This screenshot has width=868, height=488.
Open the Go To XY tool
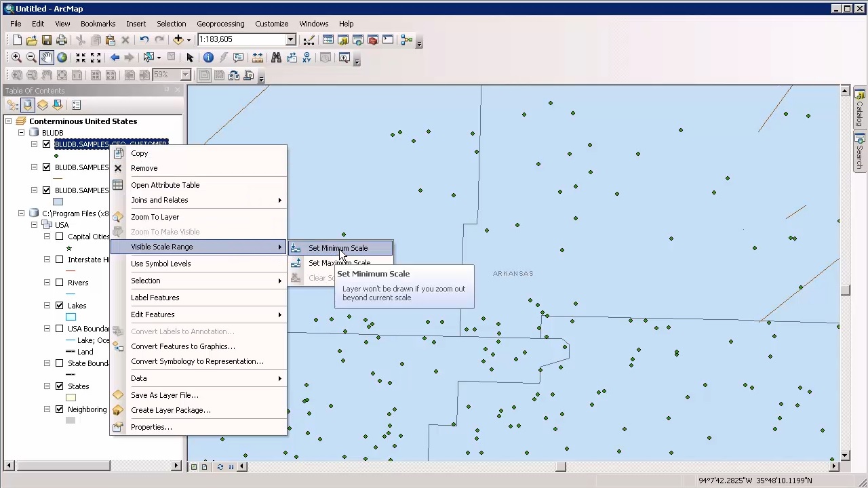(x=307, y=58)
